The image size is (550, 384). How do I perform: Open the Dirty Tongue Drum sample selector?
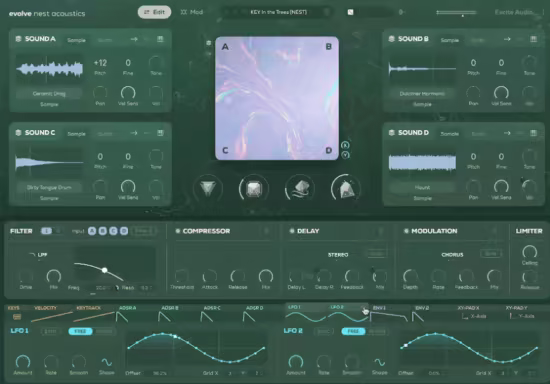tap(49, 188)
